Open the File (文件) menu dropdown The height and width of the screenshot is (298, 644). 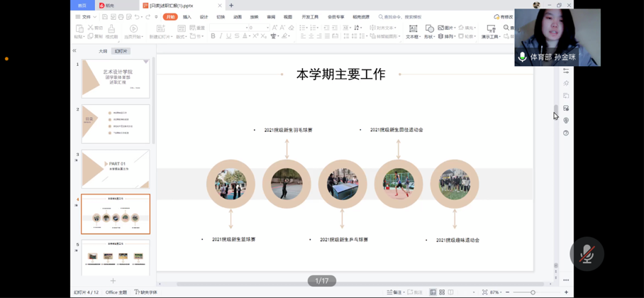coord(86,17)
